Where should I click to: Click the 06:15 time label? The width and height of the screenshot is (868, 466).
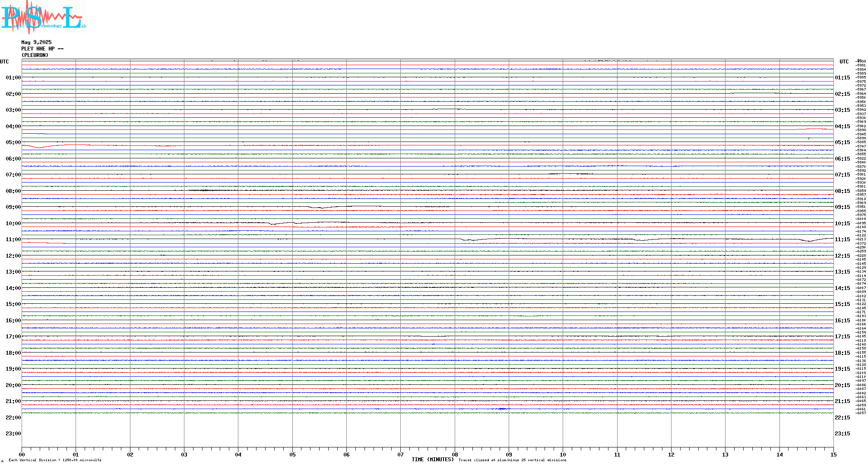[x=843, y=159]
